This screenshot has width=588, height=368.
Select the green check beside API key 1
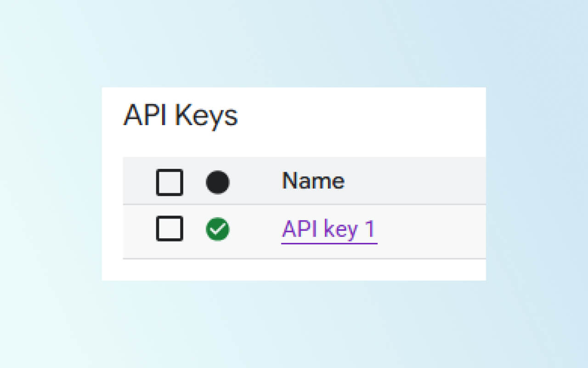[218, 229]
